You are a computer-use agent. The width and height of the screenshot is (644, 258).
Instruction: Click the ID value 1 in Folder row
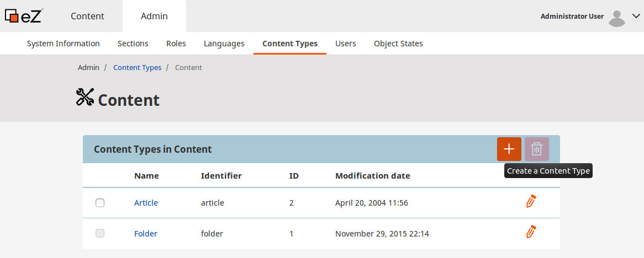[291, 234]
